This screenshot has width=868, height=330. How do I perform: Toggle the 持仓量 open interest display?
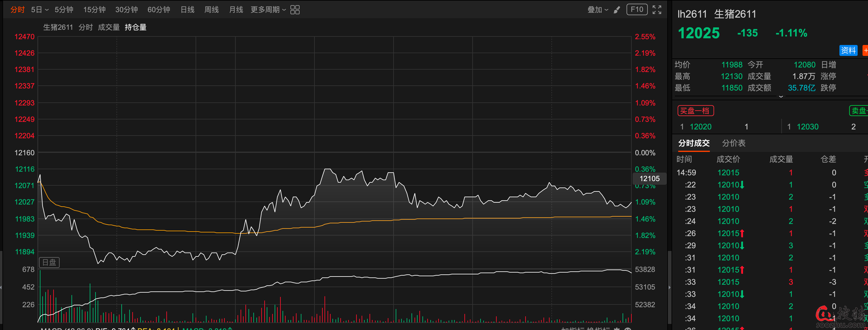tap(135, 27)
